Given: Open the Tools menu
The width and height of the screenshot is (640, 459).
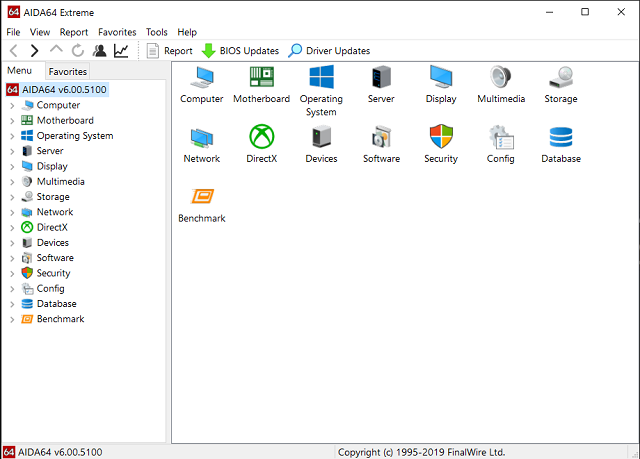Looking at the screenshot, I should (x=157, y=32).
